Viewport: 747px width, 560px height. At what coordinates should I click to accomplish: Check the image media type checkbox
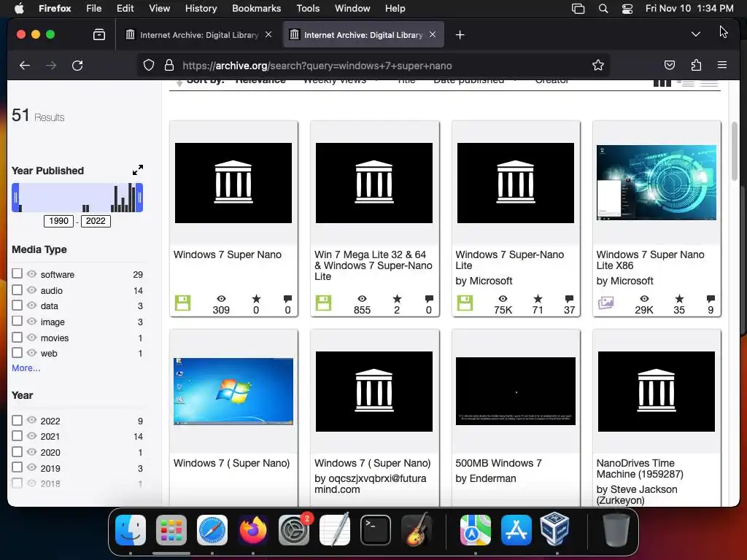click(x=18, y=321)
